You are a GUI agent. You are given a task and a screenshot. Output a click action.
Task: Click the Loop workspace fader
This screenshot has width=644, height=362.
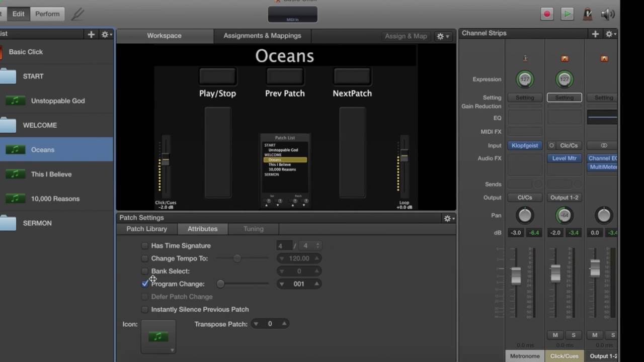pos(404,156)
